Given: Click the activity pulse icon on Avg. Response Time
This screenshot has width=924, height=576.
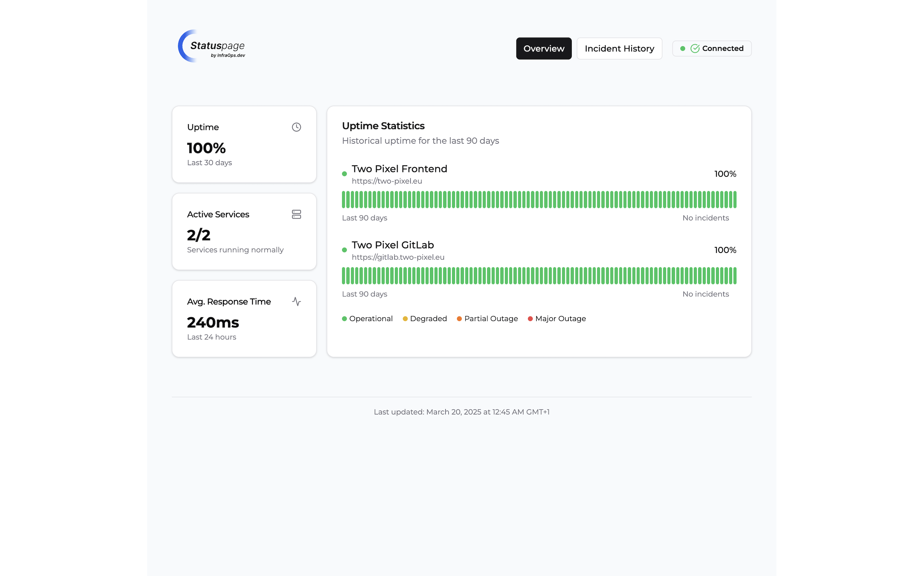Looking at the screenshot, I should 297,301.
